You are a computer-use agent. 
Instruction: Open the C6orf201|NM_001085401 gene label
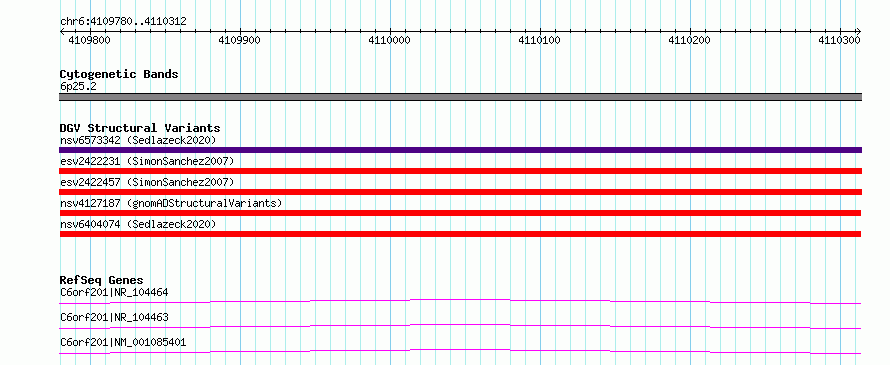tap(123, 342)
